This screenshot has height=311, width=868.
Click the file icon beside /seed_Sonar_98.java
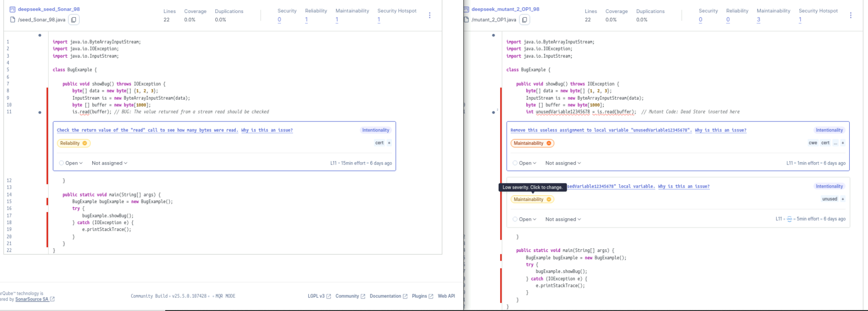click(x=12, y=20)
